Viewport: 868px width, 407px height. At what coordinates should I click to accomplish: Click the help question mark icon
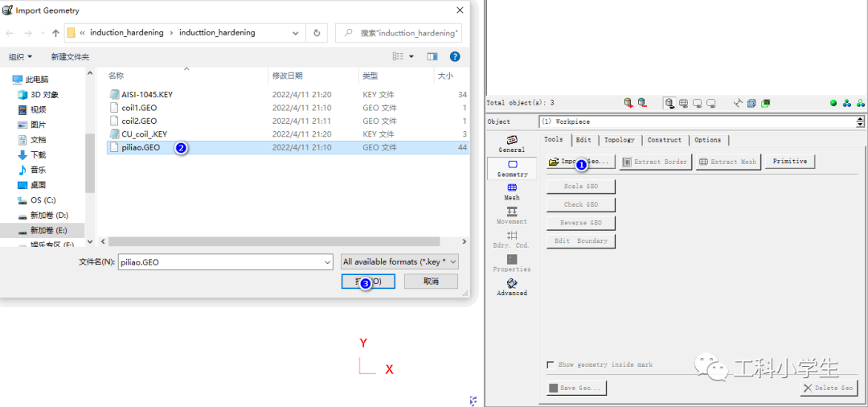click(454, 56)
